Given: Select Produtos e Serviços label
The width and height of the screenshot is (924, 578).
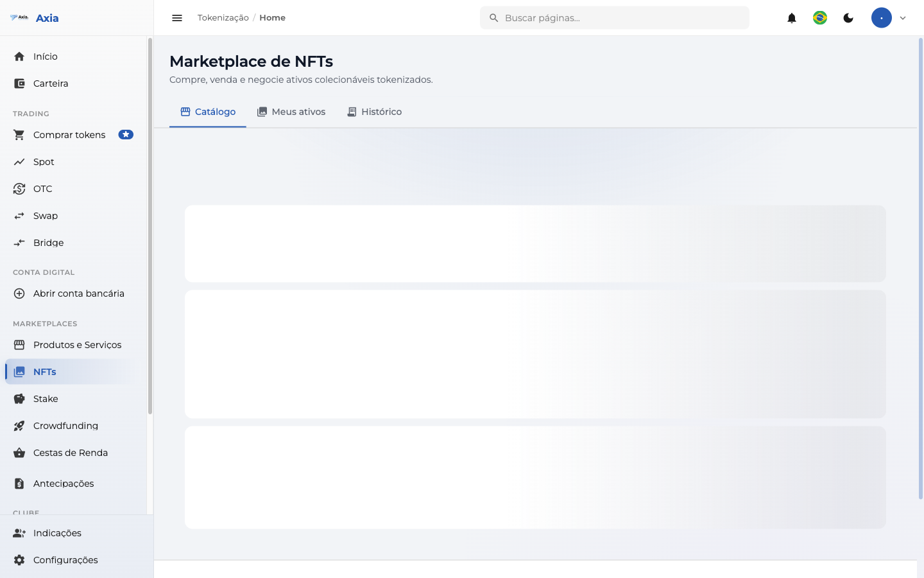Looking at the screenshot, I should [x=77, y=345].
